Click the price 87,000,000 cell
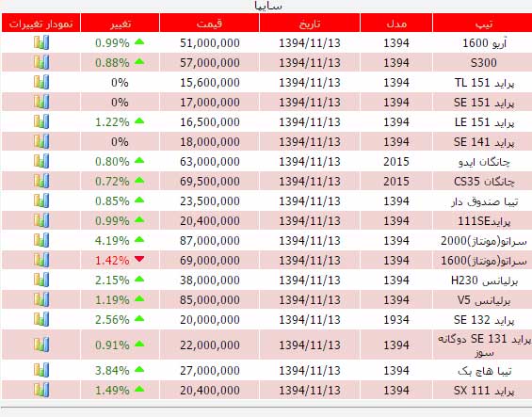Image resolution: width=532 pixels, height=417 pixels. coord(210,241)
